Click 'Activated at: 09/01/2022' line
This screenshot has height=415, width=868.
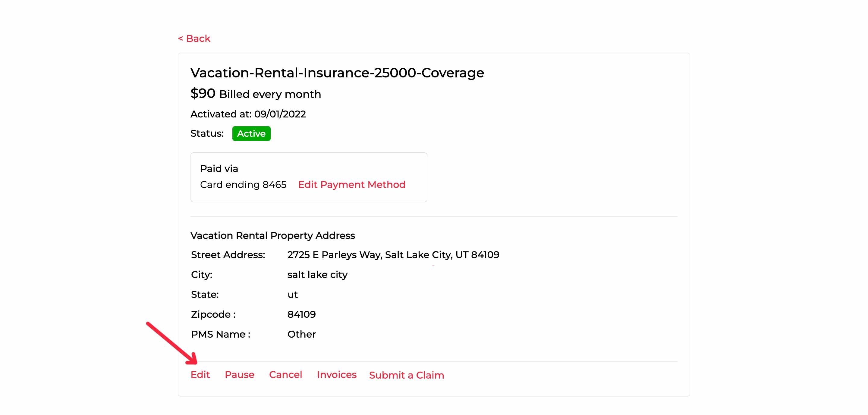tap(248, 114)
